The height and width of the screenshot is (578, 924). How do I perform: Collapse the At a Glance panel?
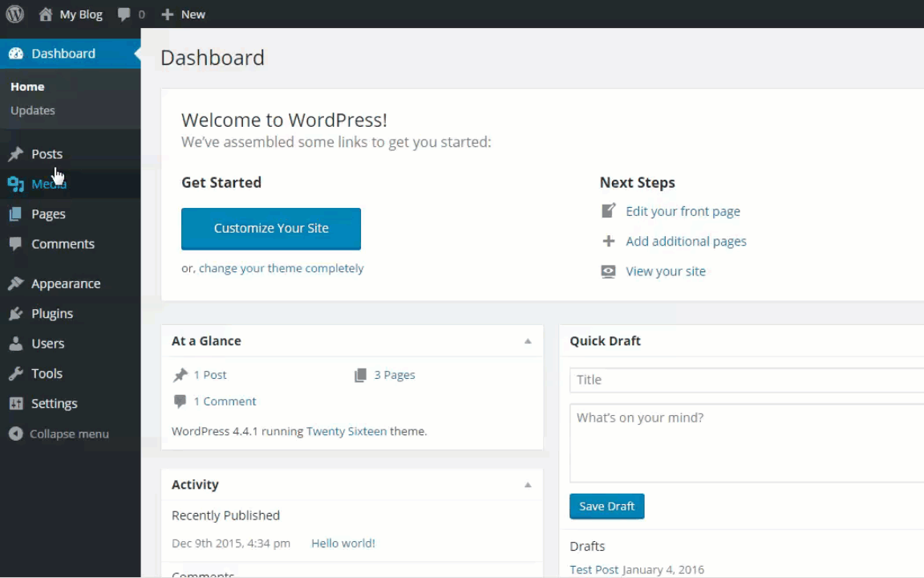(x=528, y=341)
